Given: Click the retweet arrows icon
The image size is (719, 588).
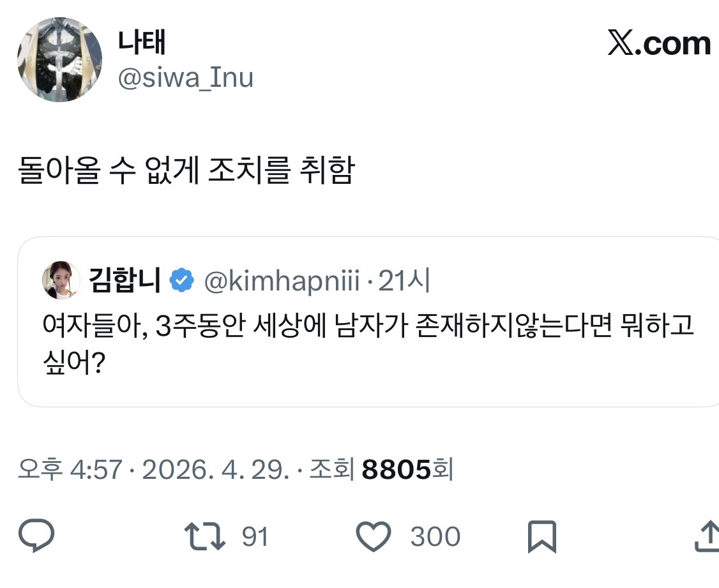Looking at the screenshot, I should (205, 536).
